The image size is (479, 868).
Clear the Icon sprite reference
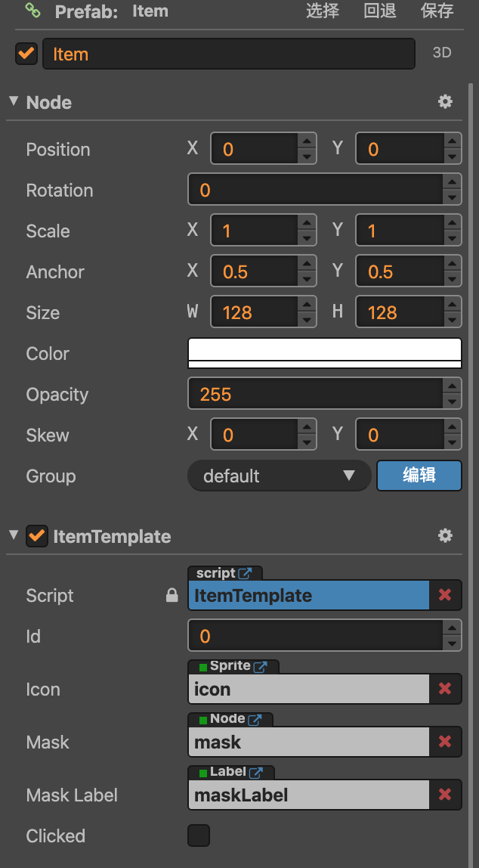click(445, 689)
